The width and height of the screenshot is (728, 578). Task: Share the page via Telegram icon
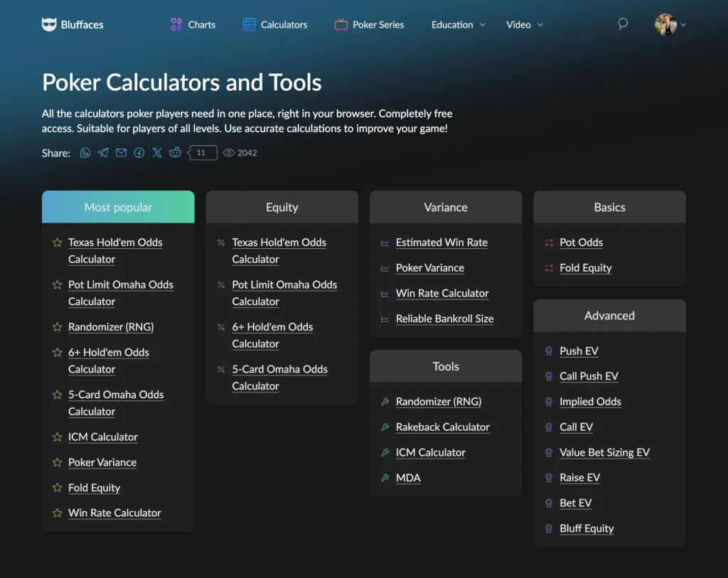[103, 153]
